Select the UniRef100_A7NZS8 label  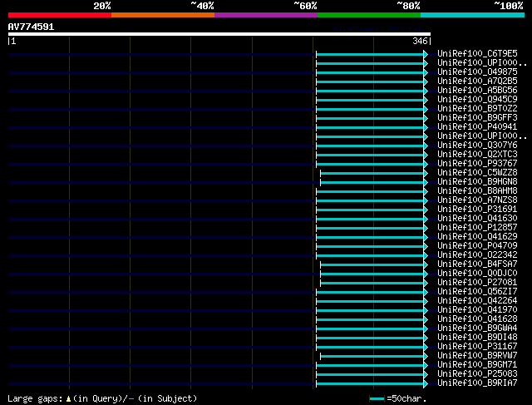click(477, 200)
